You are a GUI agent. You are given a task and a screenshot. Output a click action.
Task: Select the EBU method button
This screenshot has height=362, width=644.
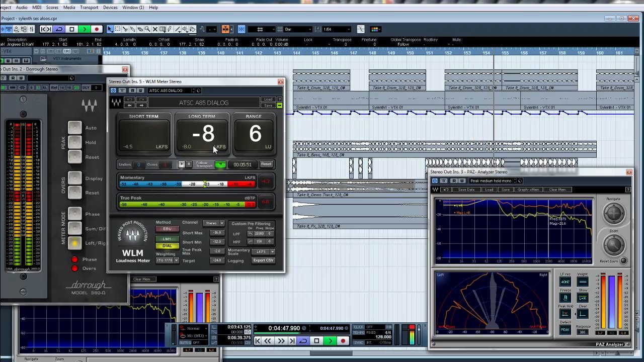(x=168, y=229)
